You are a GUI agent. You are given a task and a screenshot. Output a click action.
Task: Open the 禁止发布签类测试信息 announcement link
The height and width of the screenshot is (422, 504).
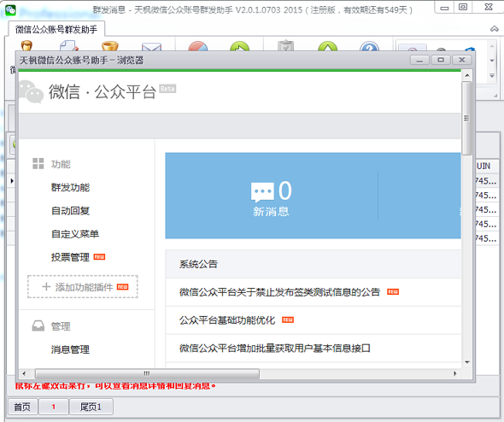(x=279, y=292)
